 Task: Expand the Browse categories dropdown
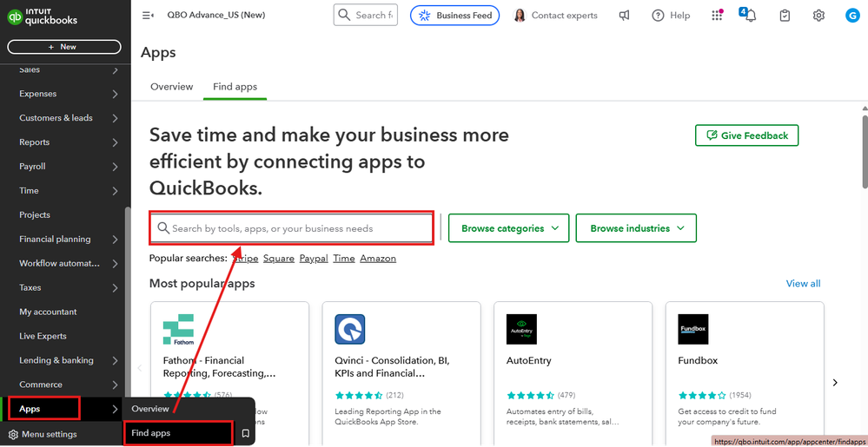[509, 228]
